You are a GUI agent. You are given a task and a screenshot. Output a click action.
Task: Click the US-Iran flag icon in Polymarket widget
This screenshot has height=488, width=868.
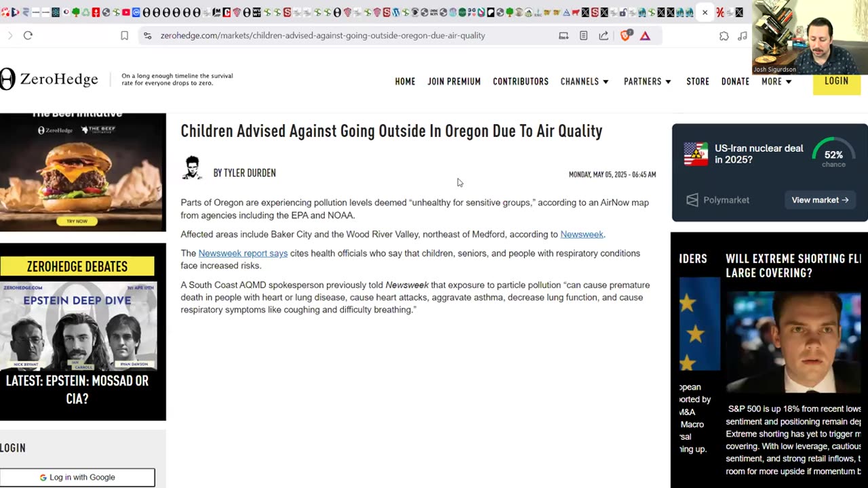coord(696,154)
